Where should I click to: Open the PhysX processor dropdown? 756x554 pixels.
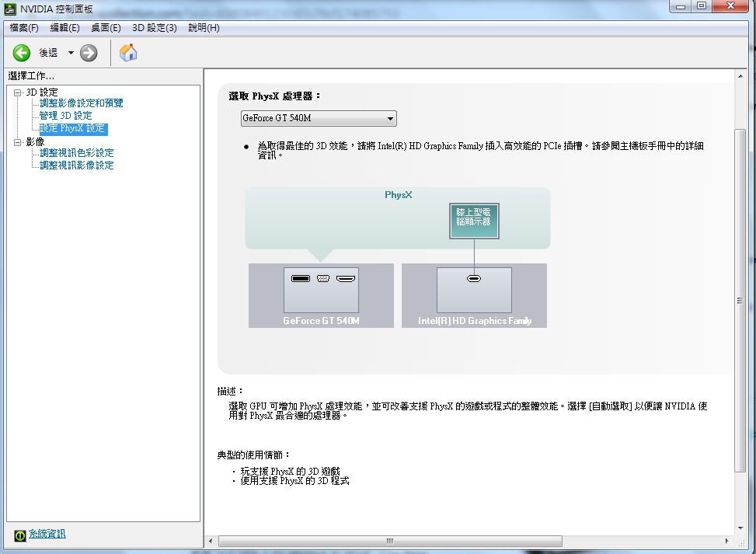point(319,118)
